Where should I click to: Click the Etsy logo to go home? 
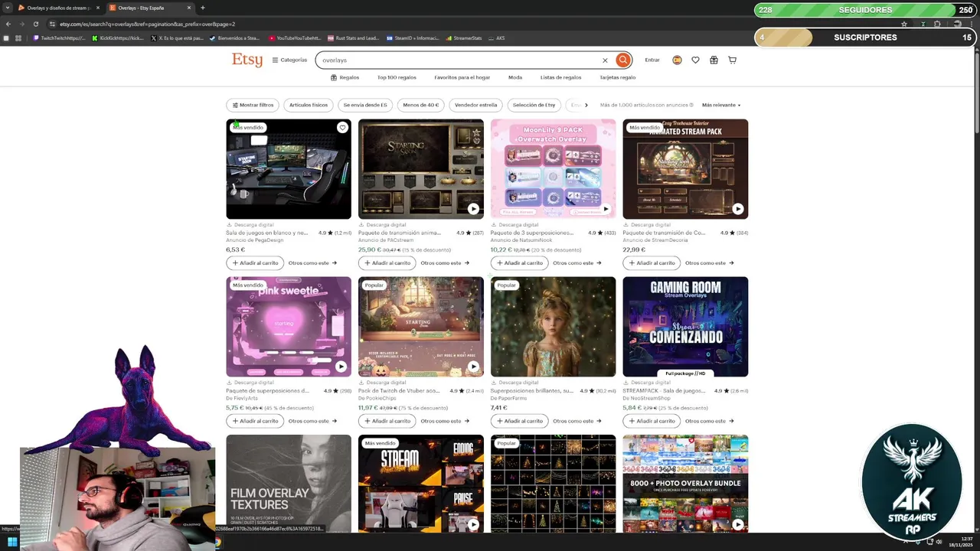point(247,60)
